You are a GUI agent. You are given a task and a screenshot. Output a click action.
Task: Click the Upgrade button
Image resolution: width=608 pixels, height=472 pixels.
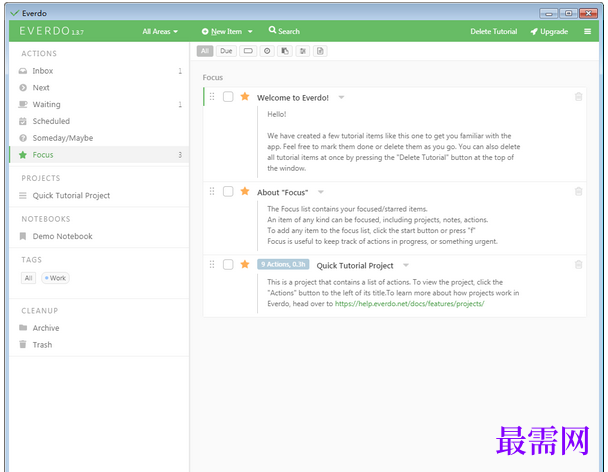tap(549, 31)
